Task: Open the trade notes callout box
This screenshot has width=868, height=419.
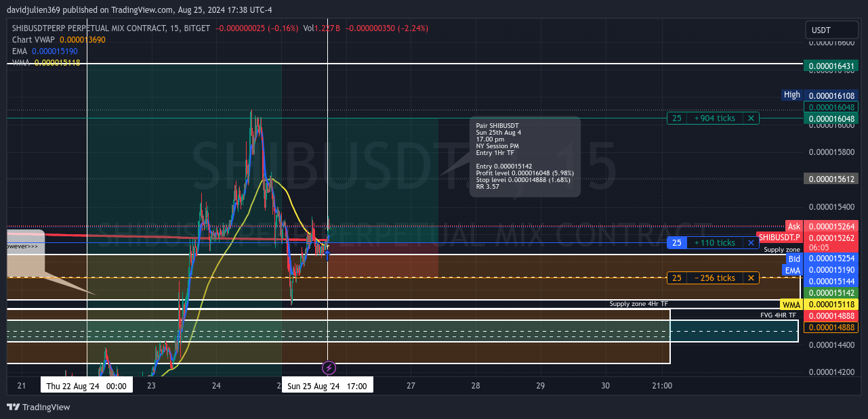Action: pos(524,157)
